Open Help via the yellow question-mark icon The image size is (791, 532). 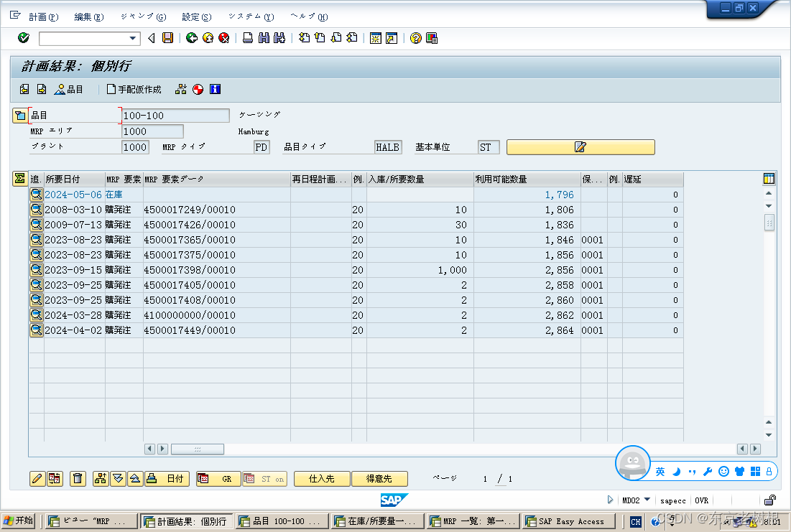416,38
